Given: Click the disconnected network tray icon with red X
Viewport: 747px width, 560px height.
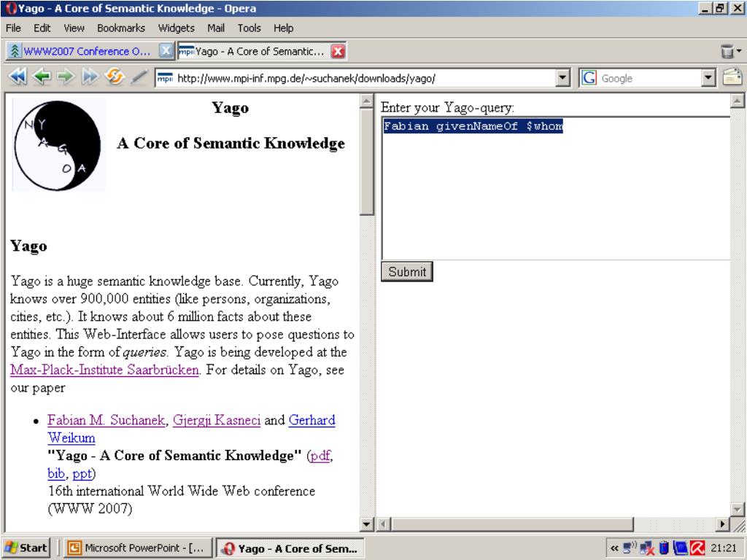Looking at the screenshot, I should pos(647,548).
